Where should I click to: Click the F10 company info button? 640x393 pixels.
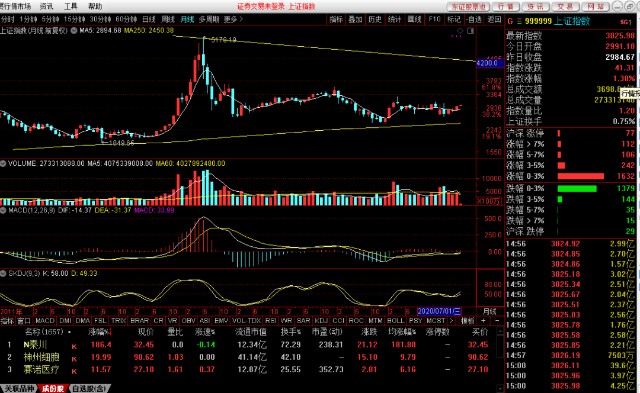coord(434,19)
